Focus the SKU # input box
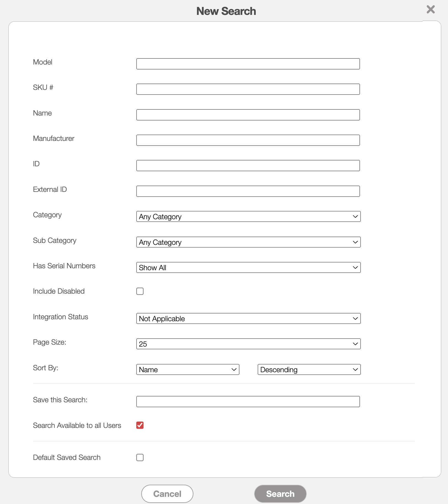The width and height of the screenshot is (448, 504). coord(248,89)
